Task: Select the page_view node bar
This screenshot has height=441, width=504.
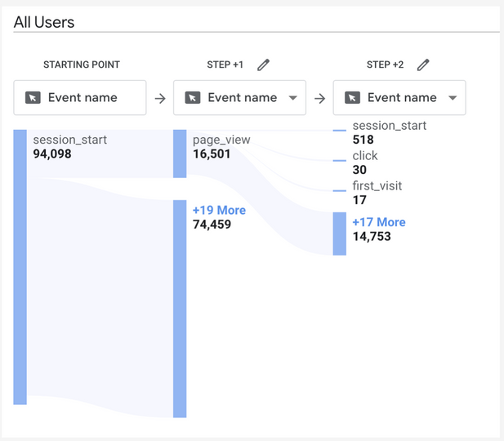Action: coord(180,154)
